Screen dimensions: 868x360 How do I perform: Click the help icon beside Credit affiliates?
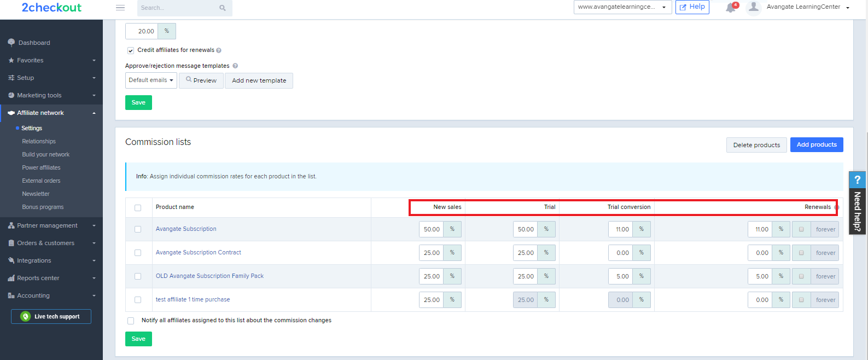point(219,50)
